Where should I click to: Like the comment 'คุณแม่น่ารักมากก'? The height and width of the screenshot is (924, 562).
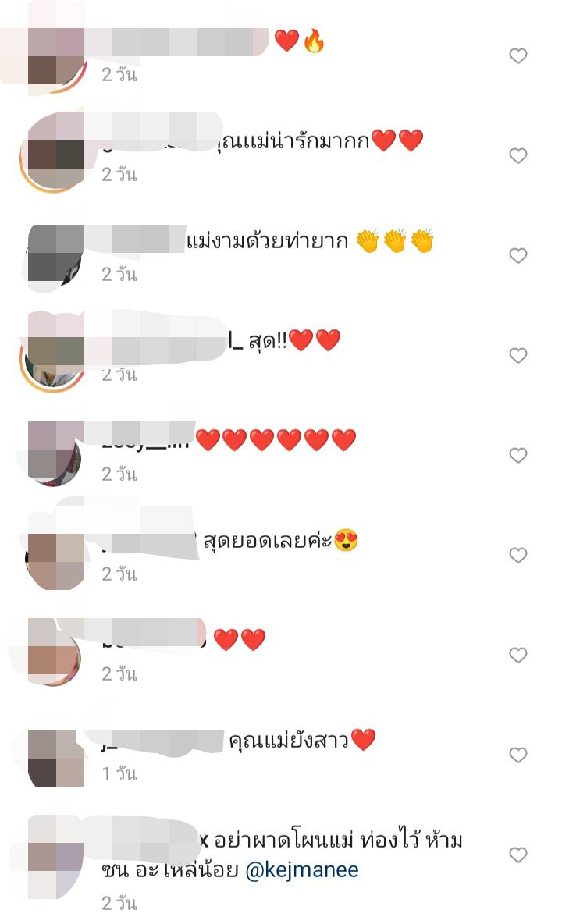[518, 155]
